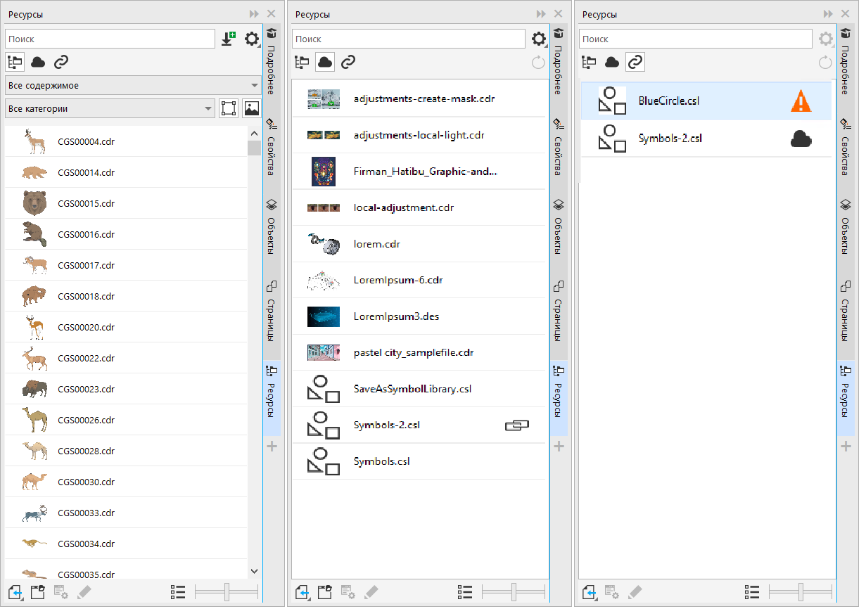The width and height of the screenshot is (866, 616).
Task: Open gear settings in the left panel
Action: point(251,39)
